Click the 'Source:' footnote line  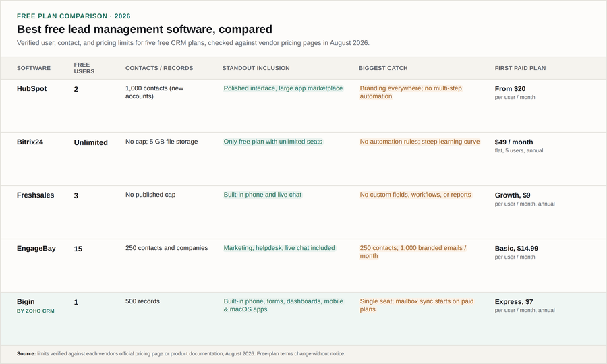coord(181,354)
